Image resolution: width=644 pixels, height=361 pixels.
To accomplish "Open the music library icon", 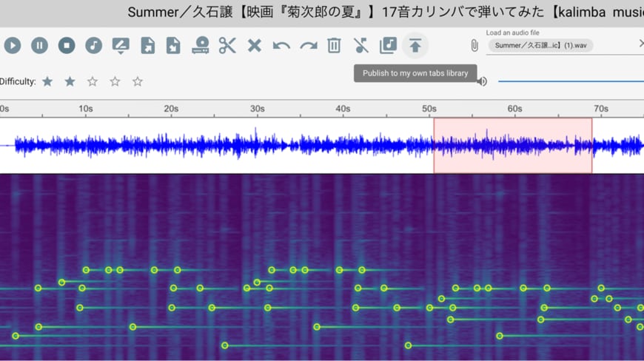I will pos(388,45).
